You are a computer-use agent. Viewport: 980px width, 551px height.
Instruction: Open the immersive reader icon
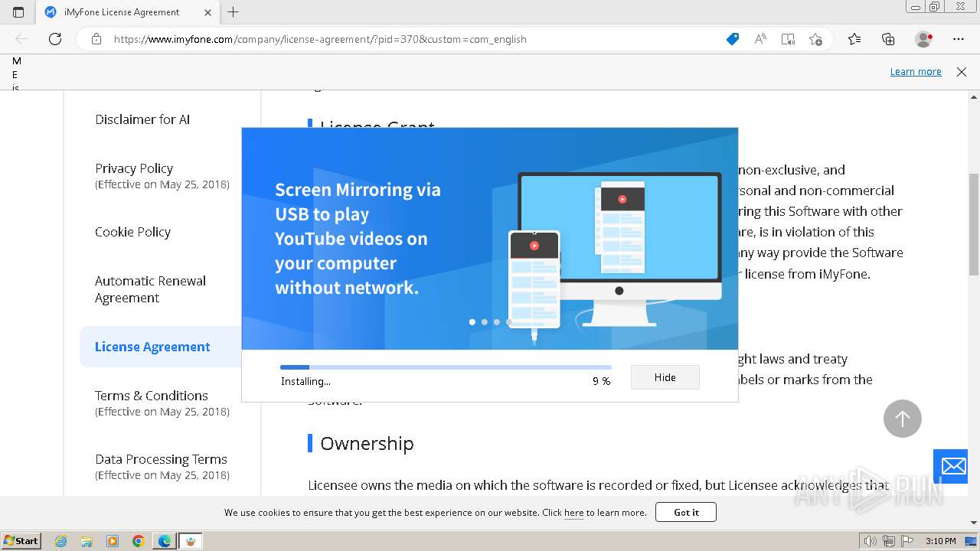[x=788, y=39]
